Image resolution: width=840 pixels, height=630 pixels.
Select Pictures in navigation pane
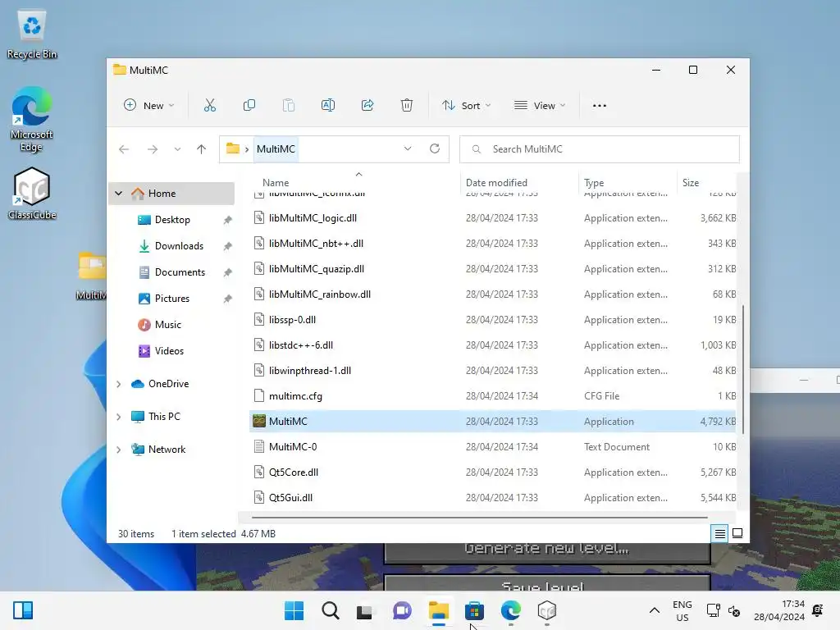pyautogui.click(x=171, y=299)
